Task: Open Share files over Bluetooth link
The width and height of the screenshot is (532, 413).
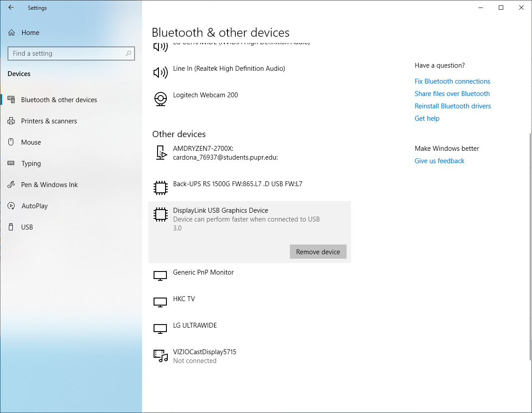Action: pyautogui.click(x=452, y=94)
